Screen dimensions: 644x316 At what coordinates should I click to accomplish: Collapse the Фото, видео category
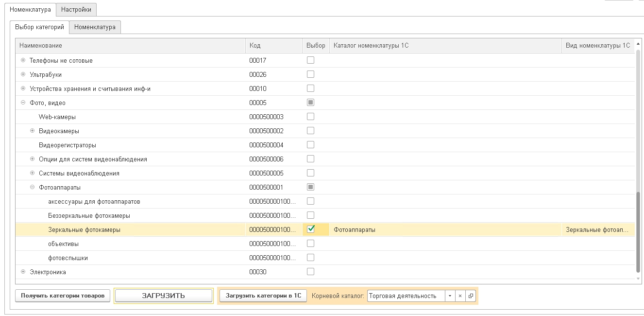(23, 103)
